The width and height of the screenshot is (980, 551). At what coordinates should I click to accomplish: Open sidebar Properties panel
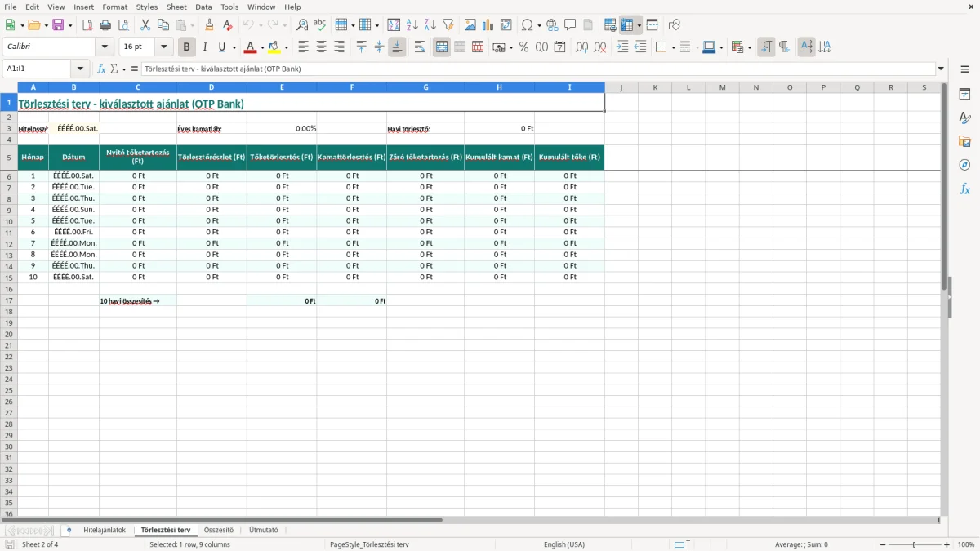tap(964, 94)
